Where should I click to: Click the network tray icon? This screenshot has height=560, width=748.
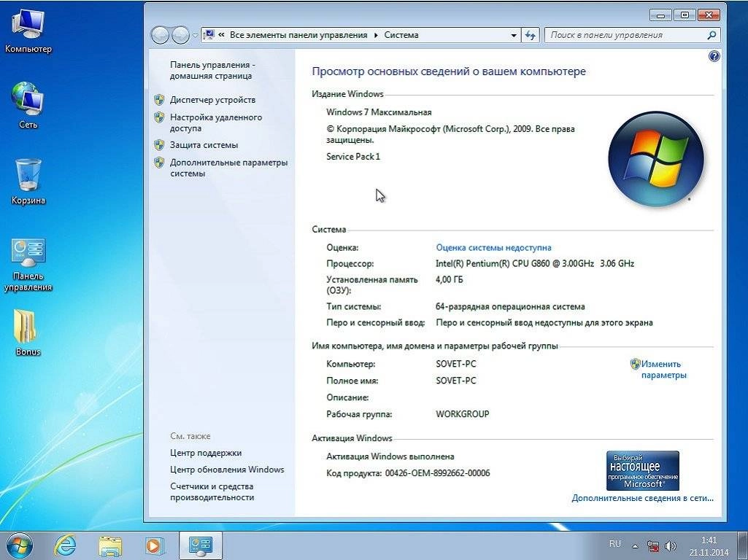[x=653, y=546]
